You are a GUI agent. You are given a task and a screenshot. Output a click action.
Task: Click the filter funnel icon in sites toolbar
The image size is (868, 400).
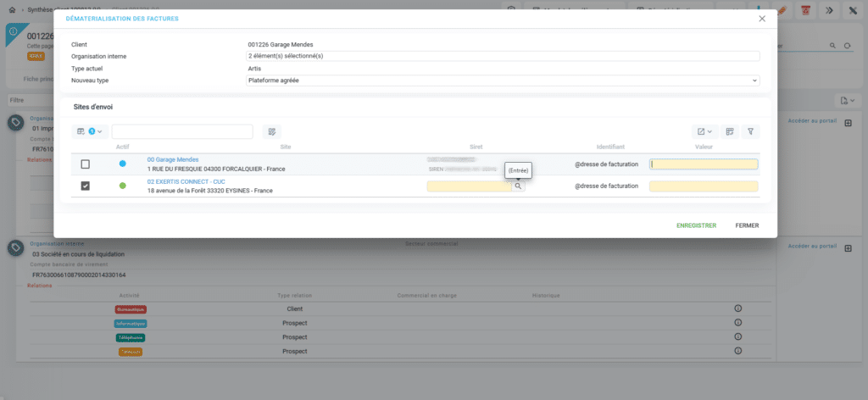pos(750,131)
